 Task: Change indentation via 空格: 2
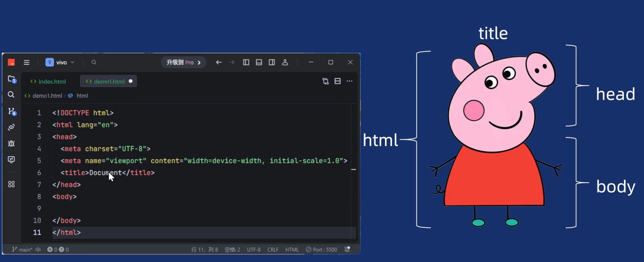click(233, 250)
